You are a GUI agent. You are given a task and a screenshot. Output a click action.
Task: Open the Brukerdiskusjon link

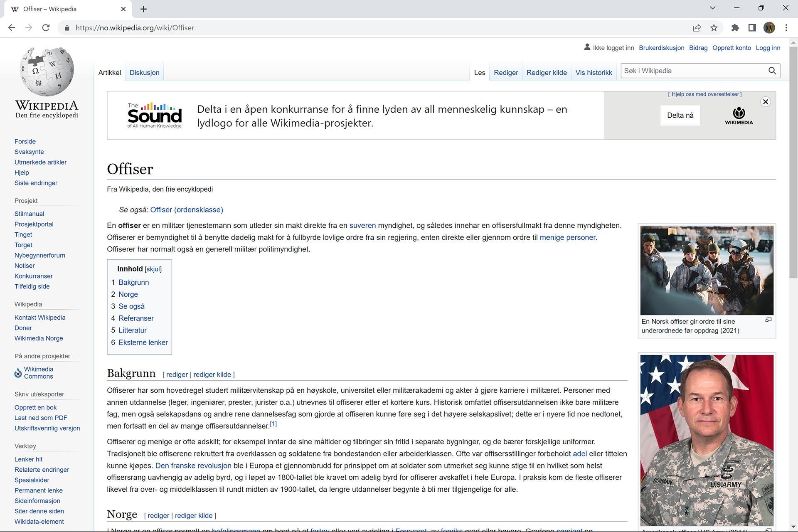pyautogui.click(x=662, y=48)
